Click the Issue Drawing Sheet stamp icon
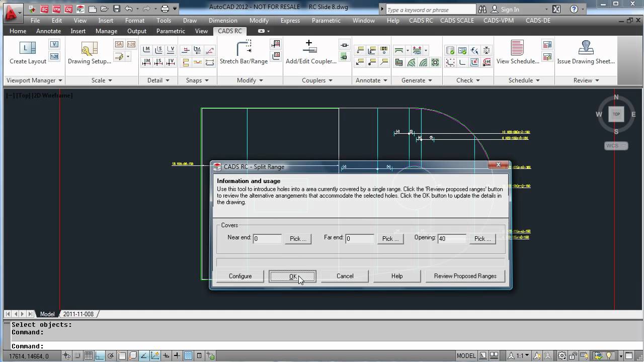 (x=586, y=53)
